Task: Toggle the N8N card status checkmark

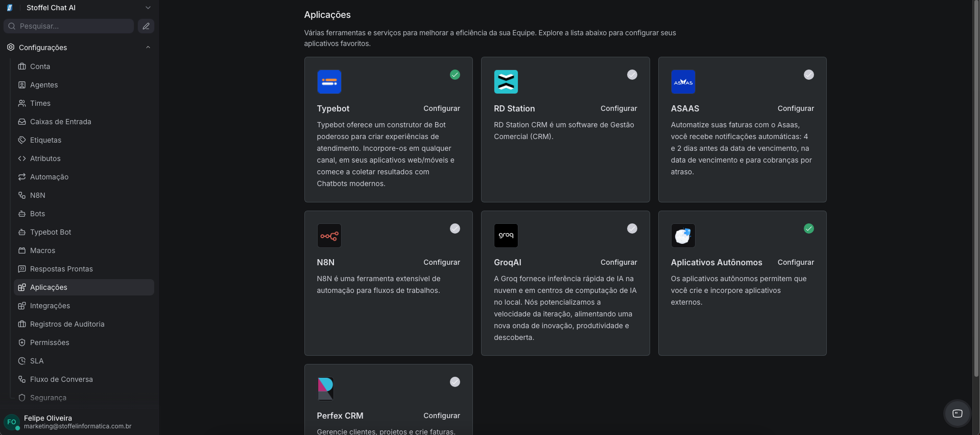Action: click(x=455, y=228)
